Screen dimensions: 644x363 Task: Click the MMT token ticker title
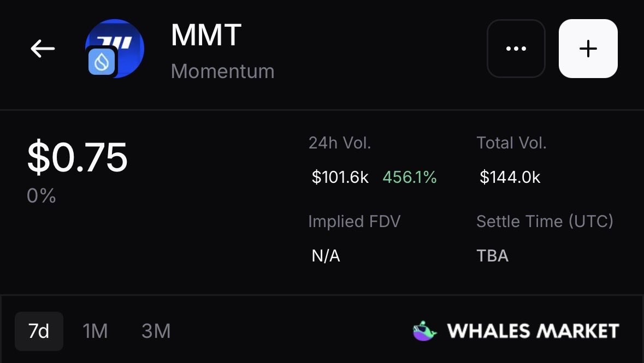point(206,35)
